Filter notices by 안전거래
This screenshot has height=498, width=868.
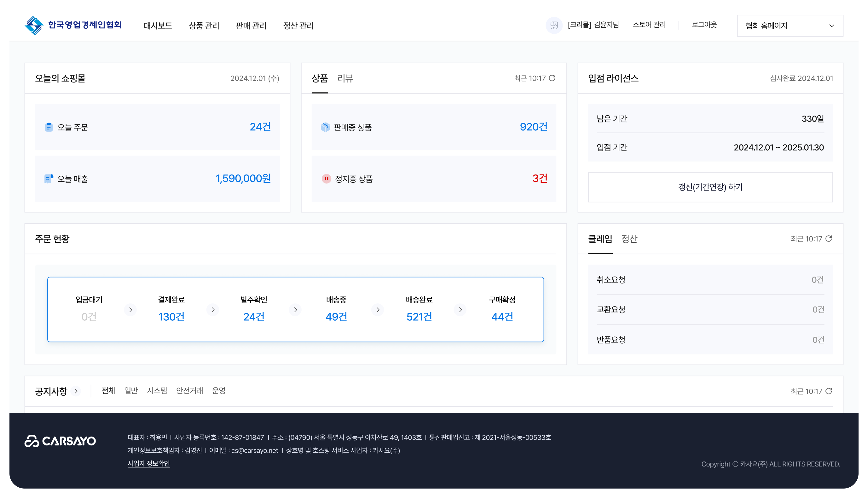(x=189, y=391)
